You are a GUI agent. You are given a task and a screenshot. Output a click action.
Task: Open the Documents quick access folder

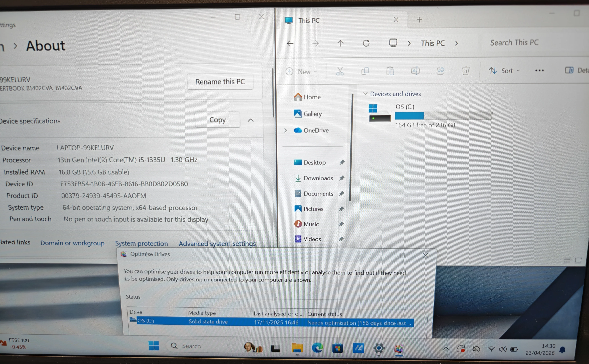314,193
